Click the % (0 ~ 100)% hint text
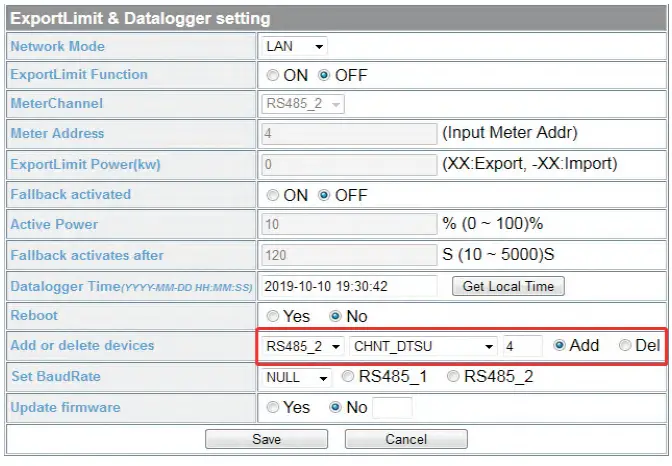The width and height of the screenshot is (672, 466). pos(492,224)
